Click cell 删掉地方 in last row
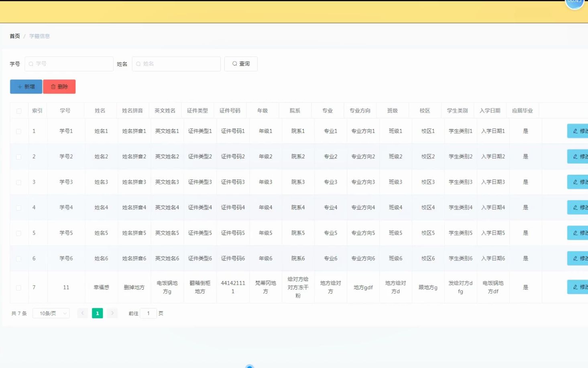This screenshot has height=368, width=588. (134, 287)
